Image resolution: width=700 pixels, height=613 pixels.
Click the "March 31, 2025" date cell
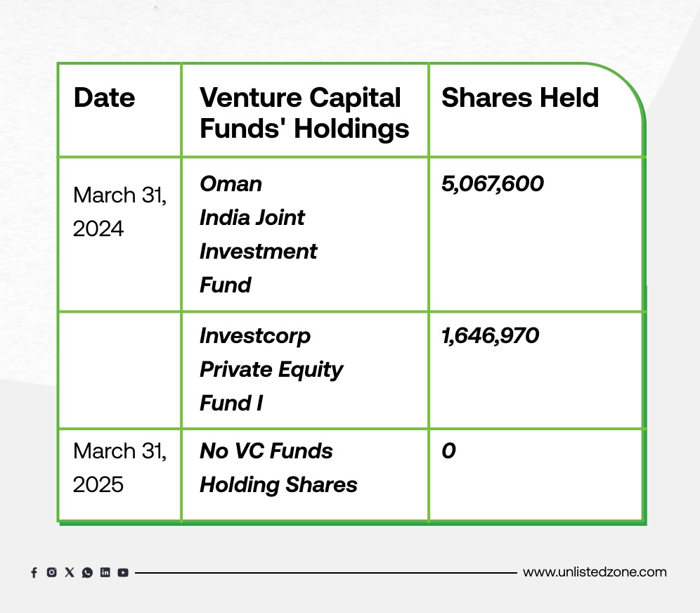point(119,467)
